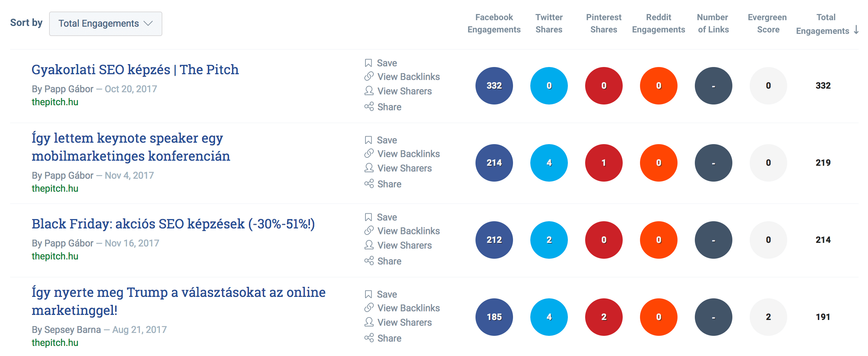The image size is (868, 356).
Task: Open the Sort by dropdown
Action: 105,23
